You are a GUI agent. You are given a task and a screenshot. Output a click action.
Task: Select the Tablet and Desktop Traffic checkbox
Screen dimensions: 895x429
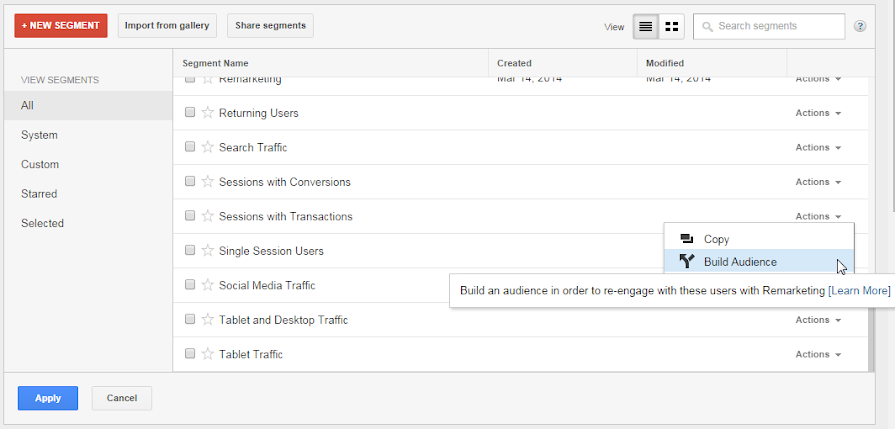pyautogui.click(x=190, y=320)
